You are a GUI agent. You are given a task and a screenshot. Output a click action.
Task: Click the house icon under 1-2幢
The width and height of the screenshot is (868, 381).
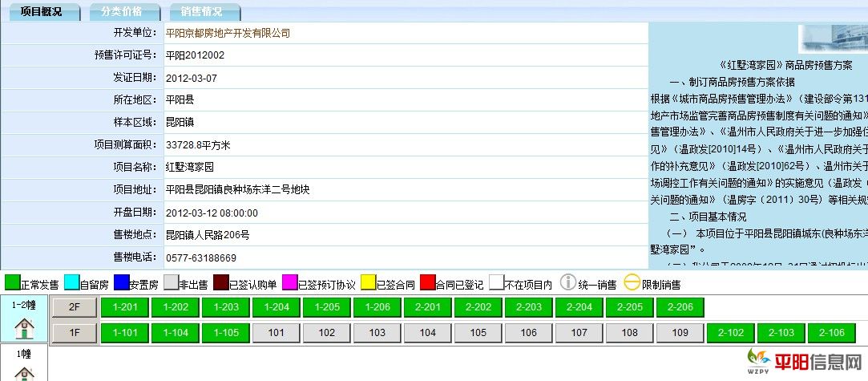point(24,329)
